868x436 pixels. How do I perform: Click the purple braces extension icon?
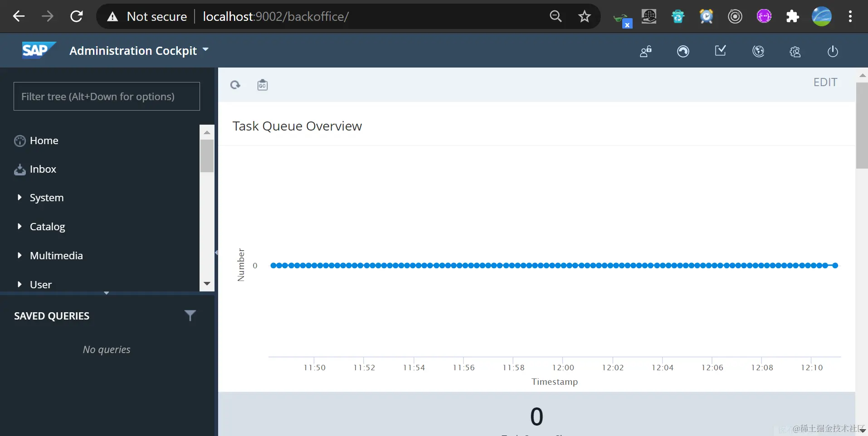[764, 17]
